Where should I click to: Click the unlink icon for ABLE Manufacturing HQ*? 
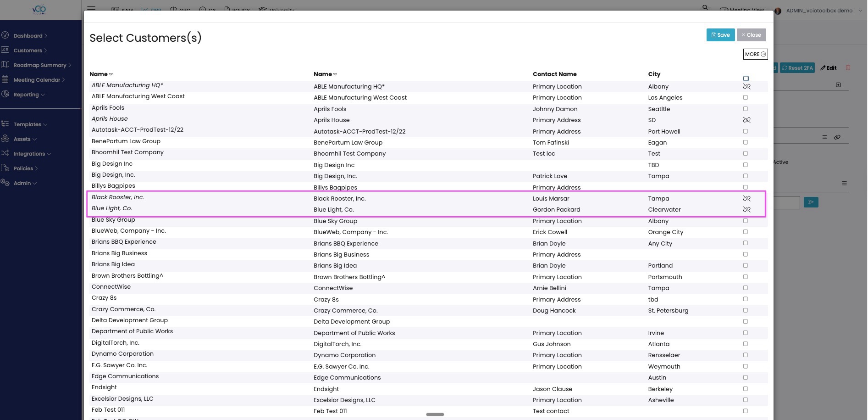tap(746, 86)
